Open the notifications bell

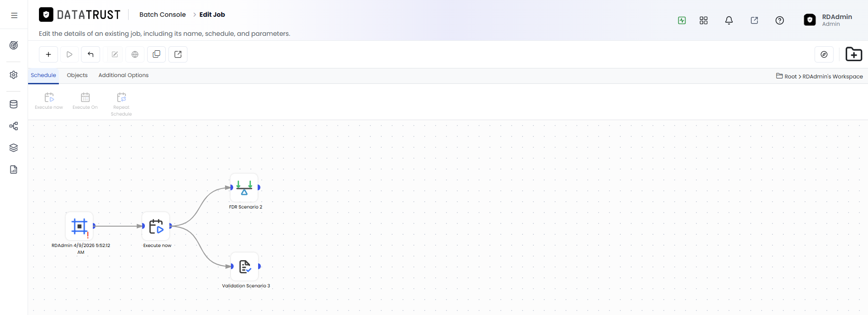pos(729,20)
